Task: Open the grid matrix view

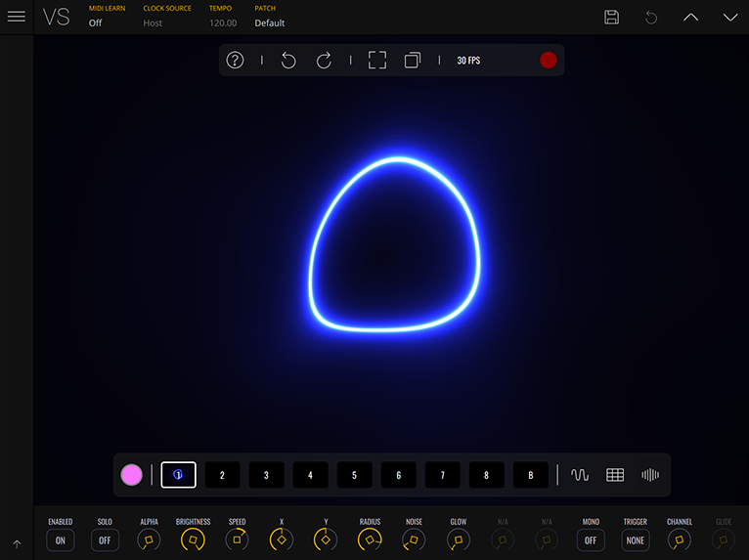Action: 615,475
